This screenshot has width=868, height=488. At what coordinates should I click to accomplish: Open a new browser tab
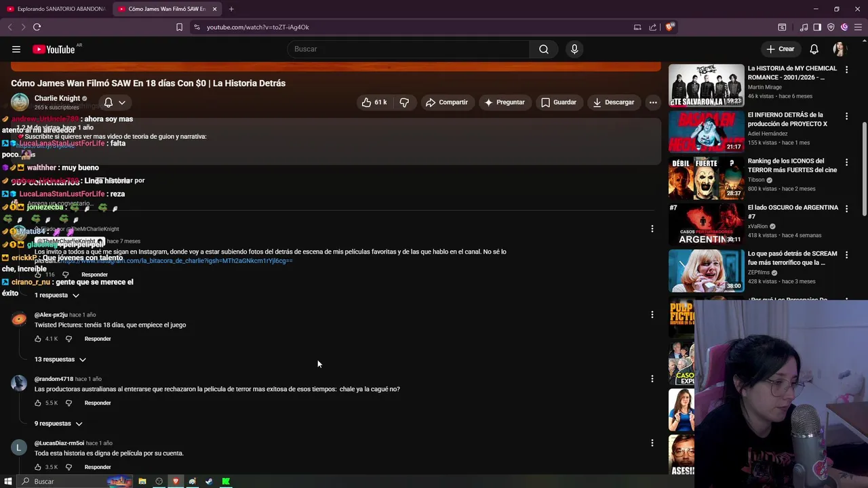click(x=231, y=9)
